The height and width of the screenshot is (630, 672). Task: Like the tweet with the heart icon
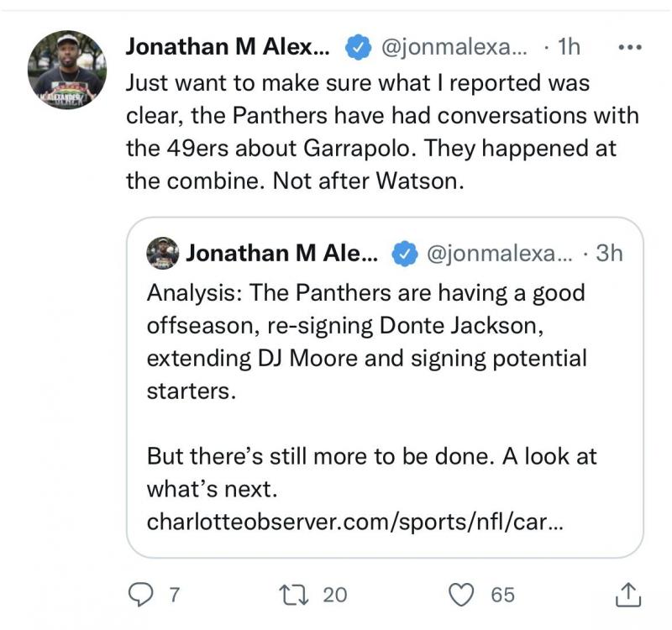[x=462, y=594]
